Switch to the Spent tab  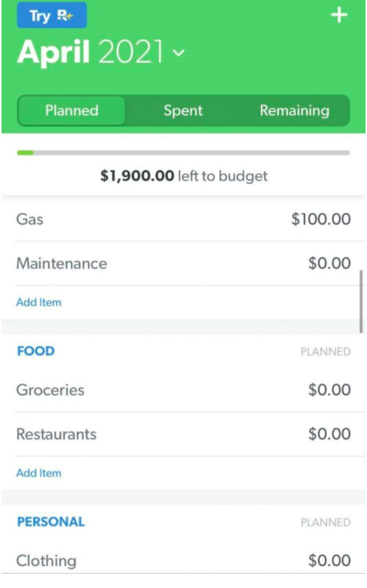tap(183, 111)
